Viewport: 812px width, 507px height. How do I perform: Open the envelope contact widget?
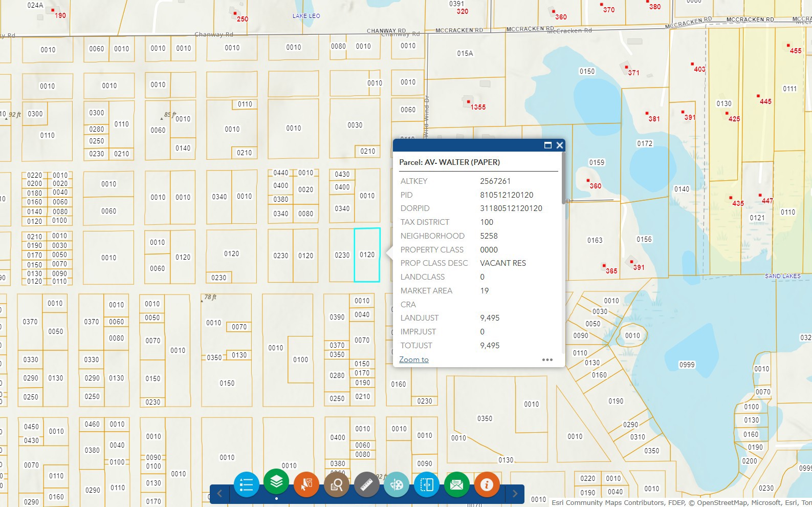[456, 484]
